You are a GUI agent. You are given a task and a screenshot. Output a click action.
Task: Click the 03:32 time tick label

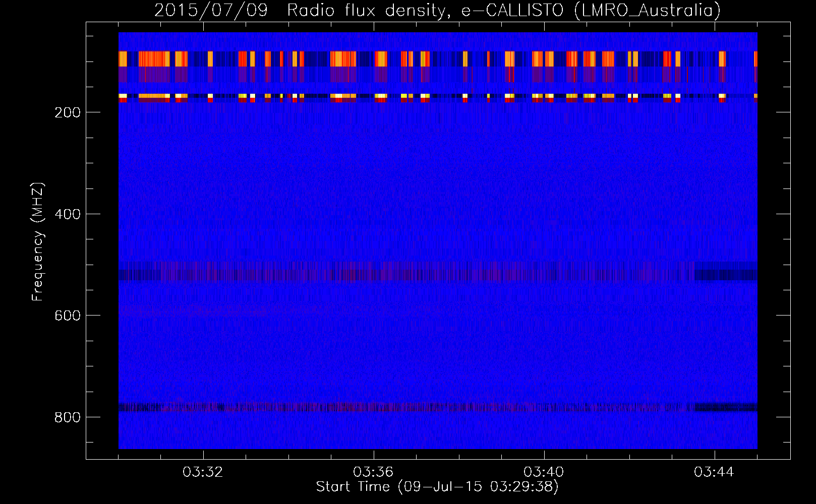pos(203,472)
